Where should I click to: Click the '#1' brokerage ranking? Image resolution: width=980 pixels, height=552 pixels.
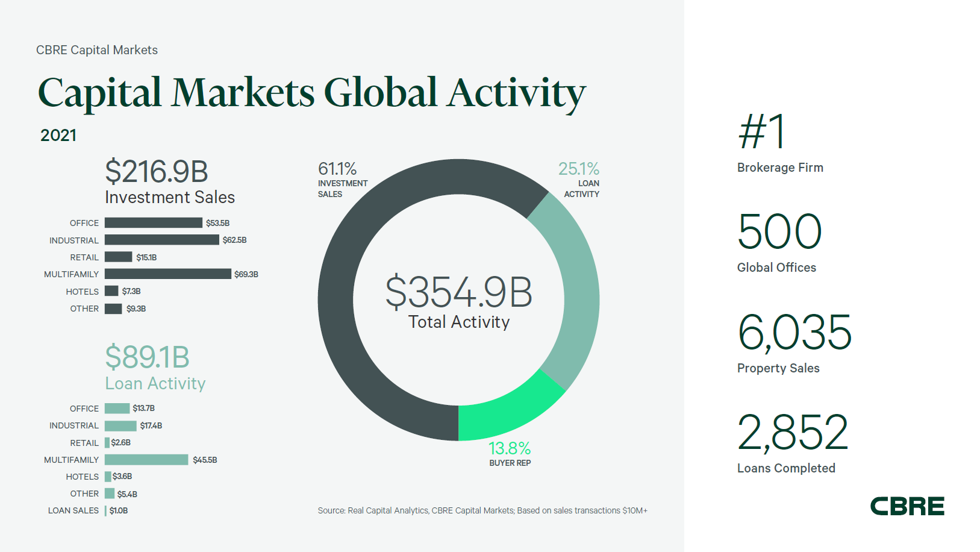[763, 131]
